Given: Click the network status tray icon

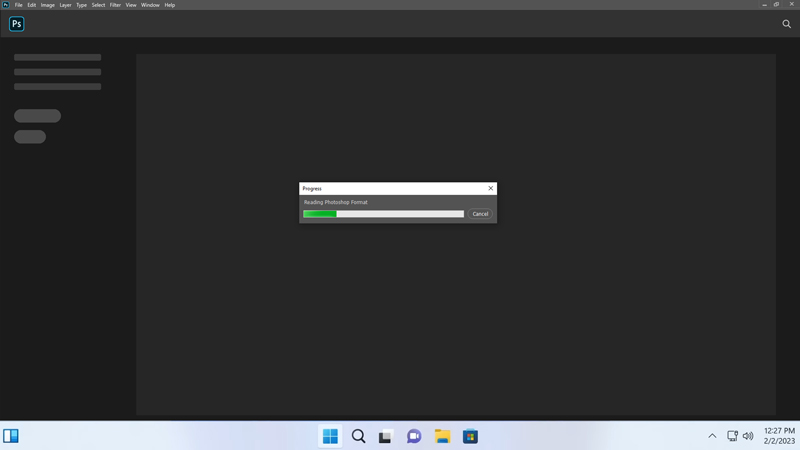Looking at the screenshot, I should (x=732, y=436).
